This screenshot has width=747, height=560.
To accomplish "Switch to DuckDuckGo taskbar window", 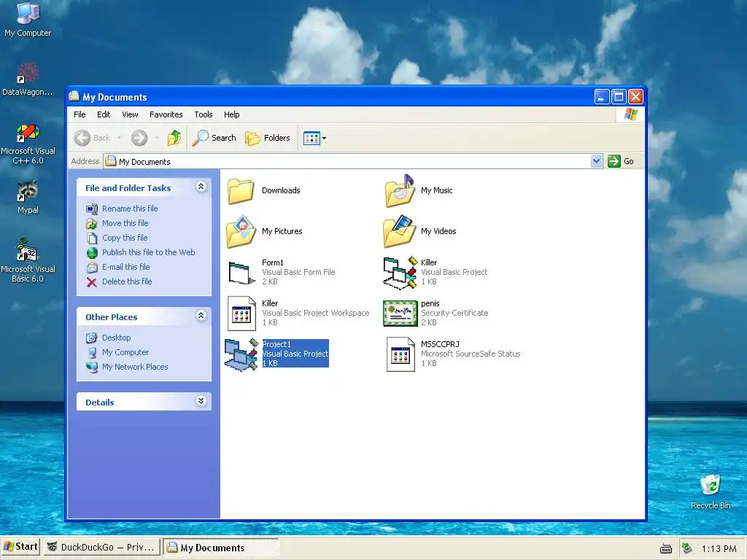I will point(101,548).
